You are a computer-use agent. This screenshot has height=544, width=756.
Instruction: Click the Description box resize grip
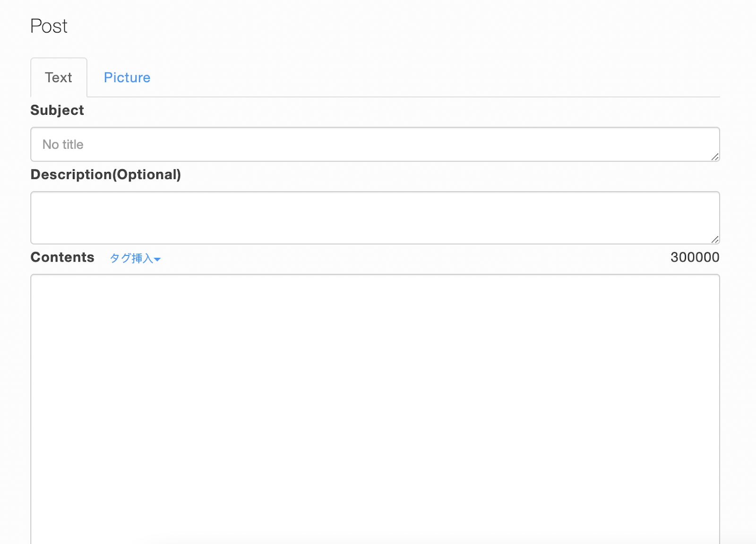[714, 239]
